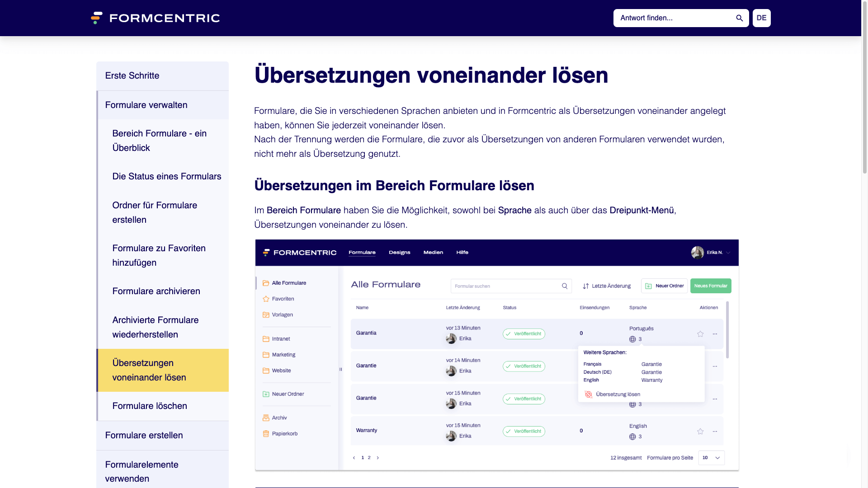Click the favorite star on Garantia row
Screen dimensions: 868x488
(700, 334)
